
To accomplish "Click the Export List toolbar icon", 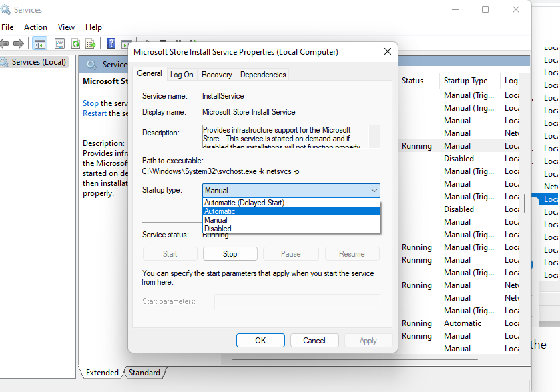I will point(91,44).
